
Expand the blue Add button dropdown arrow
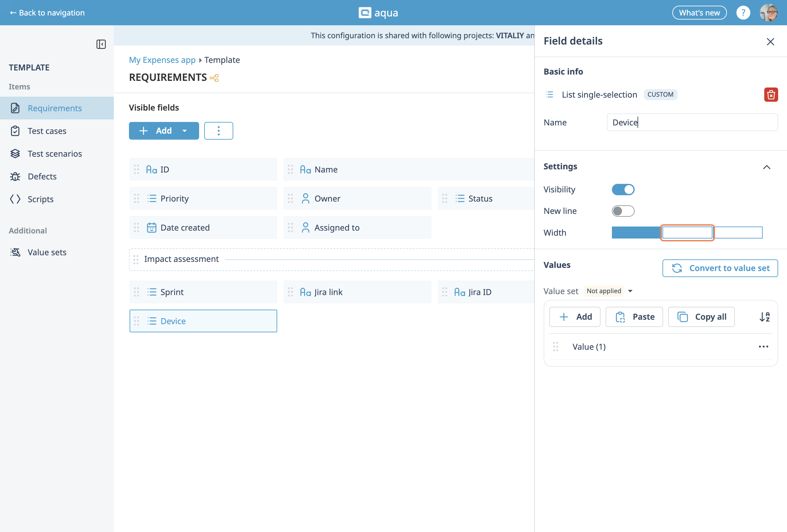coord(185,131)
